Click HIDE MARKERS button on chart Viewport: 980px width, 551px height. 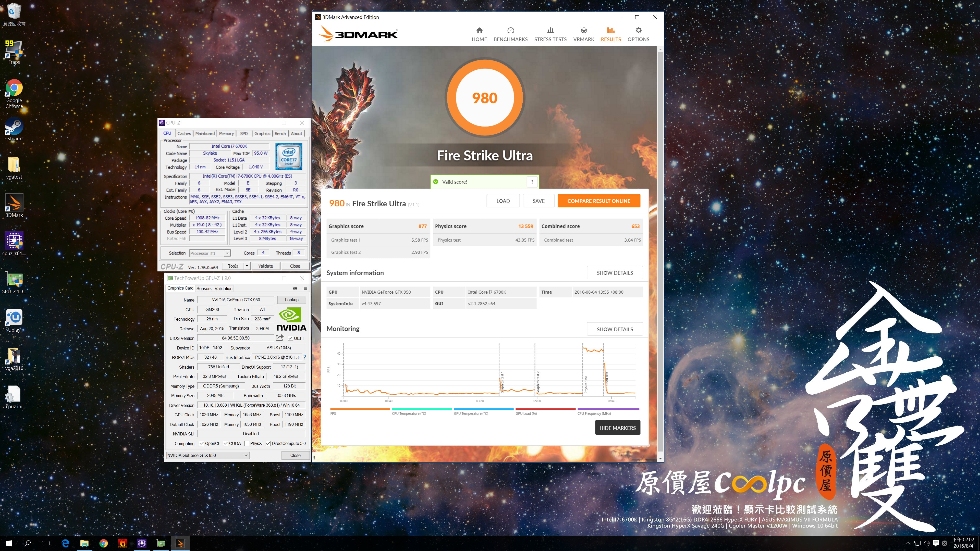click(617, 428)
